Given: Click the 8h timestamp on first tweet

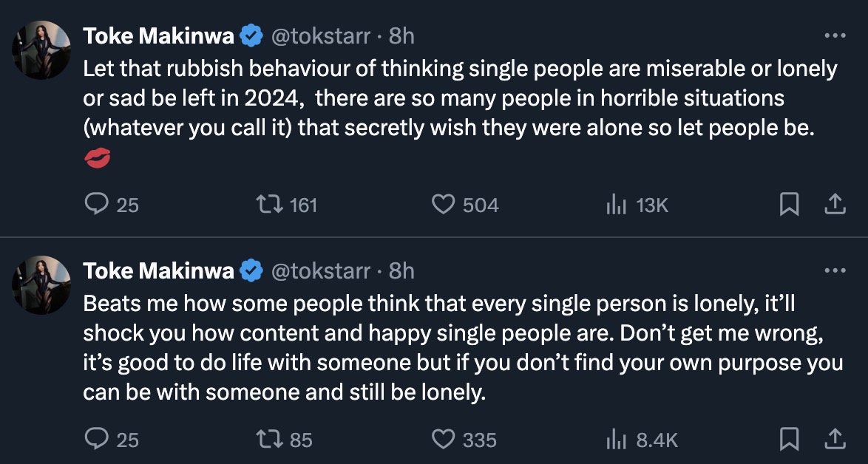Looking at the screenshot, I should [x=401, y=35].
